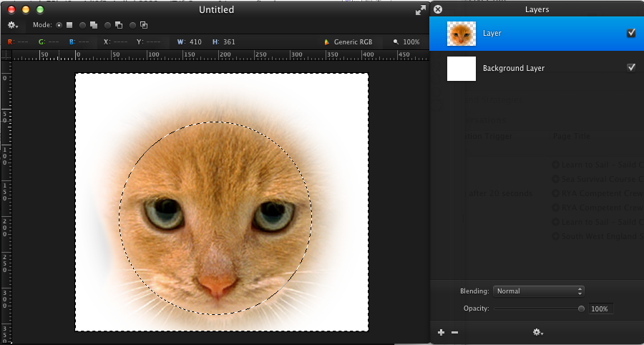Remove the selected layer with minus icon
This screenshot has width=644, height=345.
click(454, 332)
